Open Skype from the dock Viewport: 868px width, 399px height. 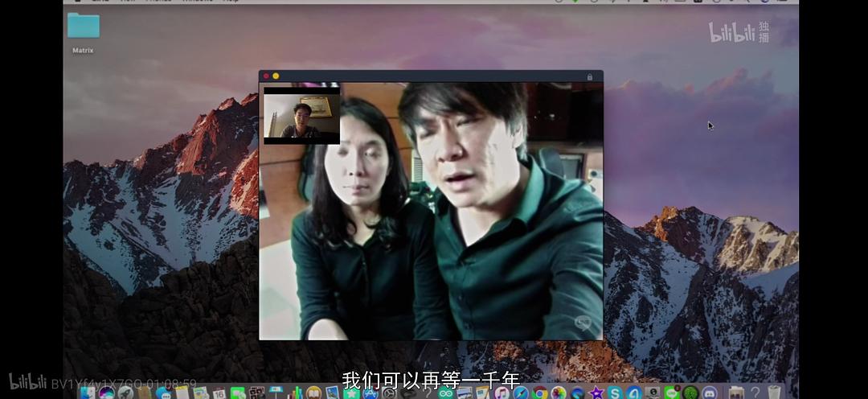point(615,393)
